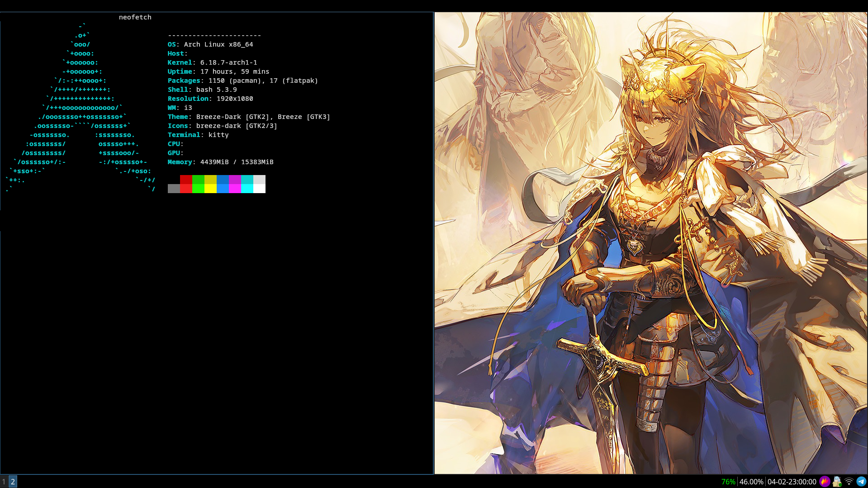The height and width of the screenshot is (488, 868).
Task: Click the 'OS: Arch Linux x86_64' line
Action: (210, 44)
